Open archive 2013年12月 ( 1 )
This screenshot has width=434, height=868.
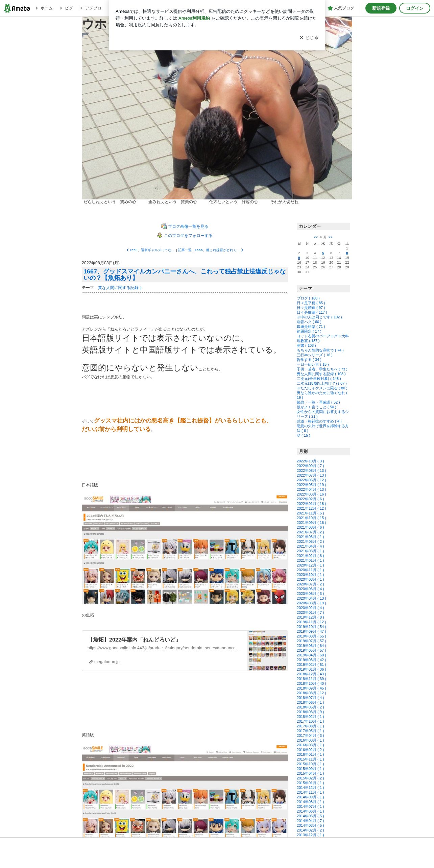coord(310,835)
